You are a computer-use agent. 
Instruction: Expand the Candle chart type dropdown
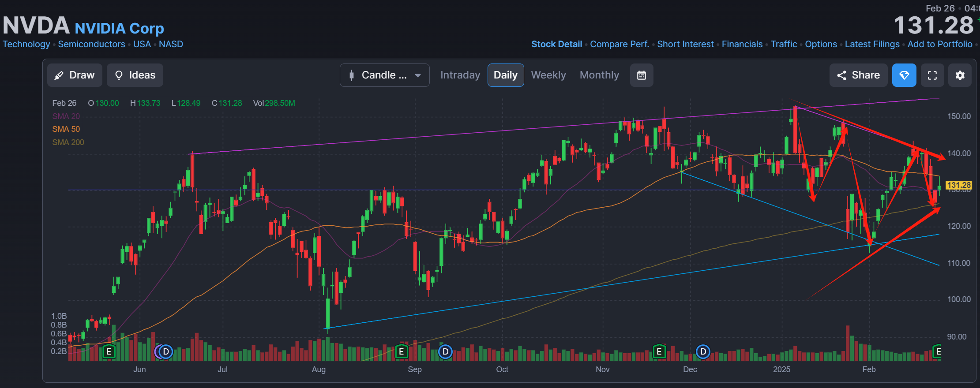coord(384,75)
